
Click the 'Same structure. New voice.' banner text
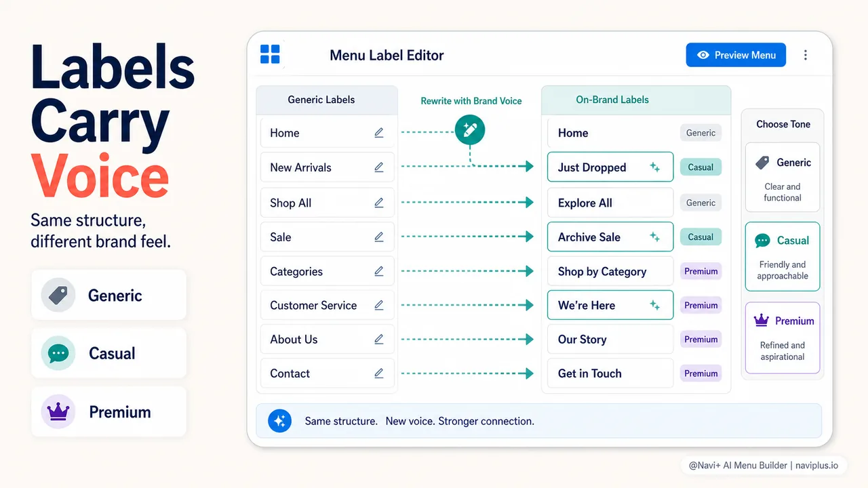tap(419, 421)
